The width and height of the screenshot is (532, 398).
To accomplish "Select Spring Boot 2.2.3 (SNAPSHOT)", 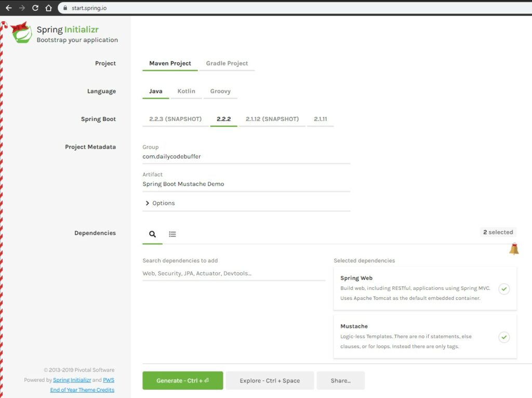I will coord(175,119).
